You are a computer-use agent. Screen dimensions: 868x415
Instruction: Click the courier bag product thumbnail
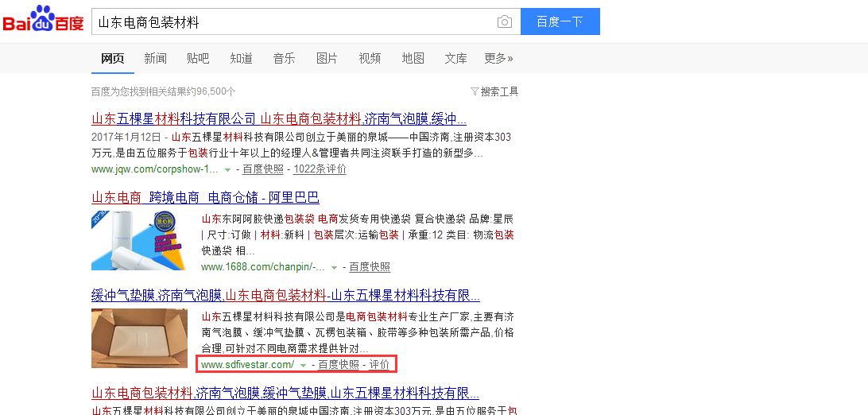click(x=139, y=239)
